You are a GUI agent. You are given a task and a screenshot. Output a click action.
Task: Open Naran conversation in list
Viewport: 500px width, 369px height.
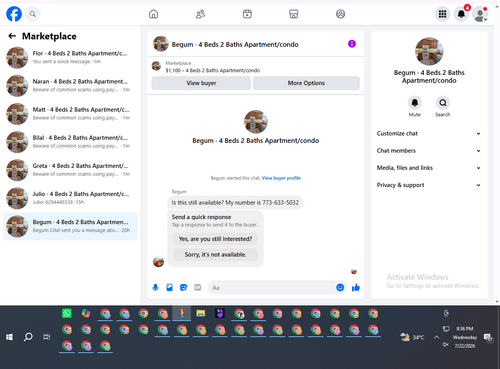point(70,85)
